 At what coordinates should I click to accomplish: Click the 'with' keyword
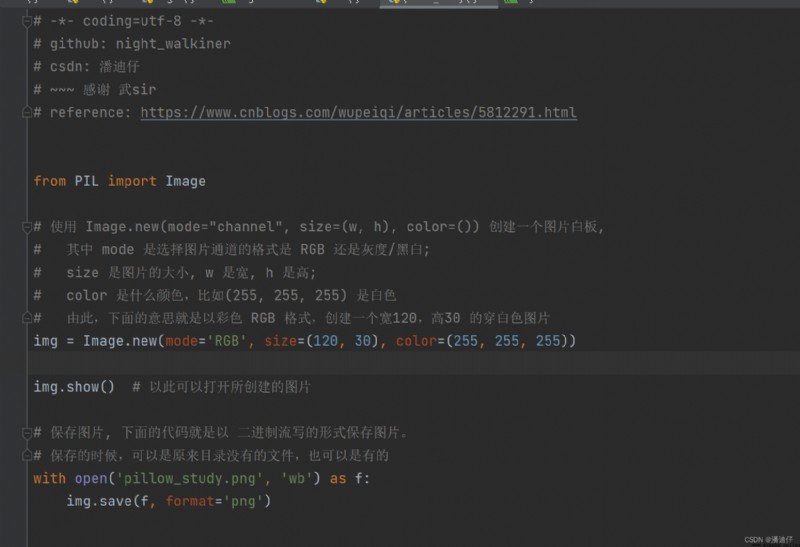(49, 479)
